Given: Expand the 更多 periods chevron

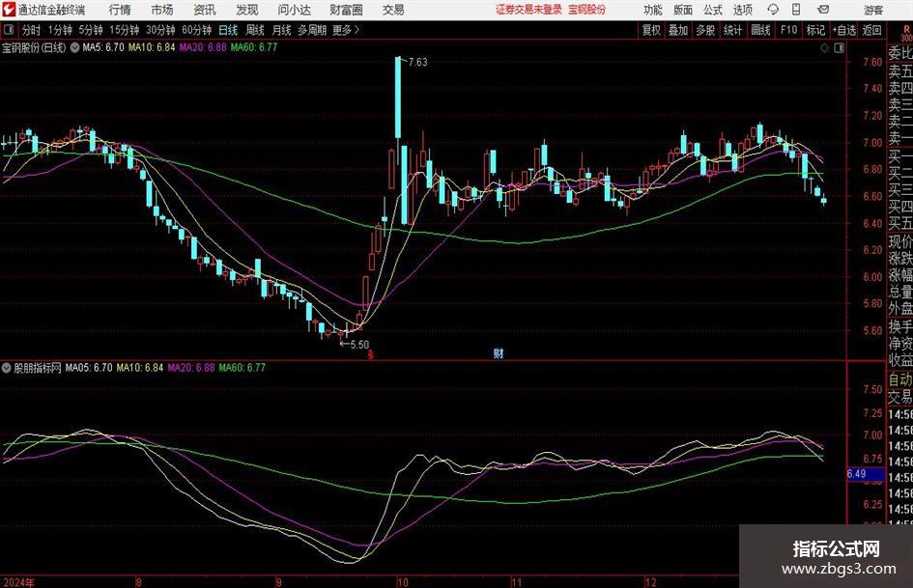Looking at the screenshot, I should pos(357,29).
